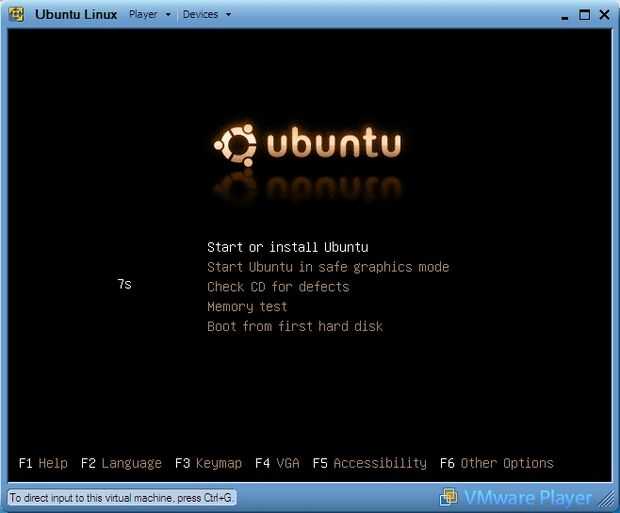The image size is (620, 513).
Task: Open F1 Help
Action: (43, 463)
